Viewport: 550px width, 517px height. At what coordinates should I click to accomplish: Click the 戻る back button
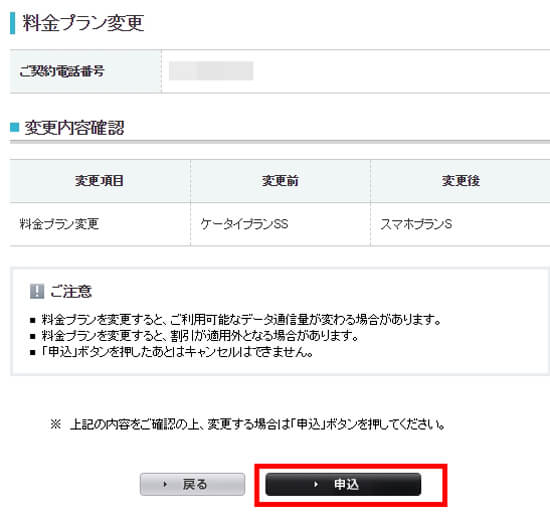point(192,484)
